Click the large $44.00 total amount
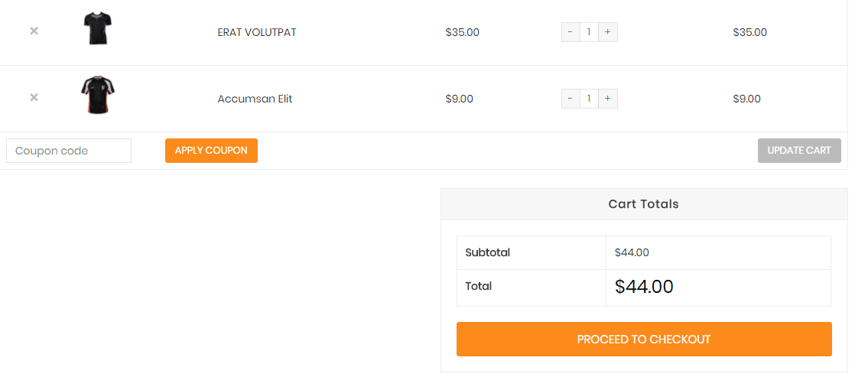This screenshot has height=377, width=868. point(644,287)
